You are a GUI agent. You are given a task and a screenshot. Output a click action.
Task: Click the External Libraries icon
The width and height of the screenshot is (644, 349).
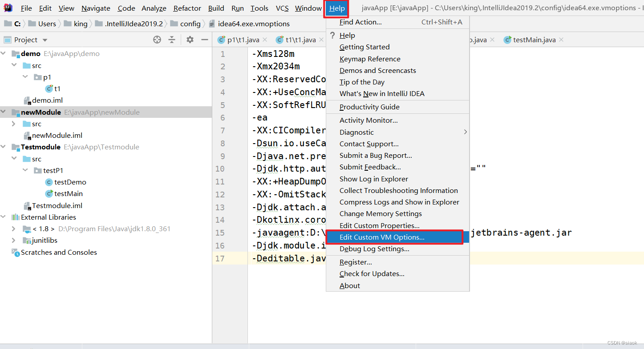click(x=16, y=217)
